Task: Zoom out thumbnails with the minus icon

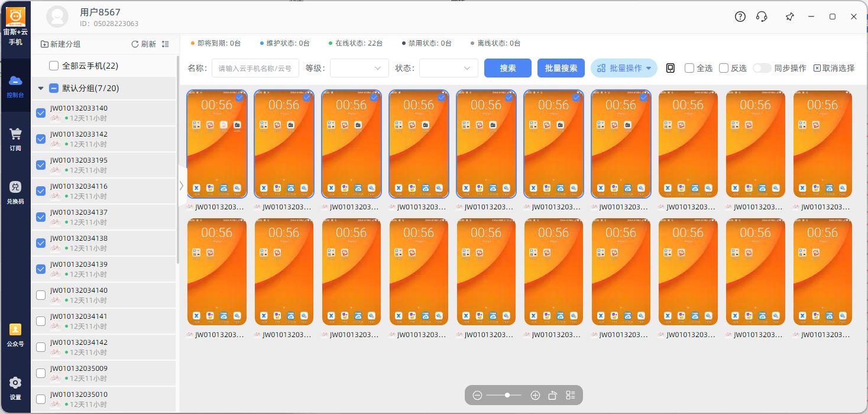Action: click(x=478, y=395)
